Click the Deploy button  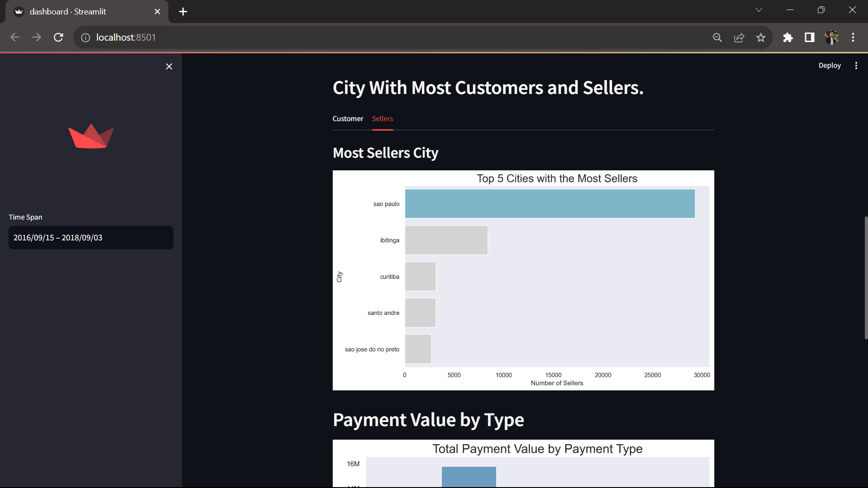point(829,66)
